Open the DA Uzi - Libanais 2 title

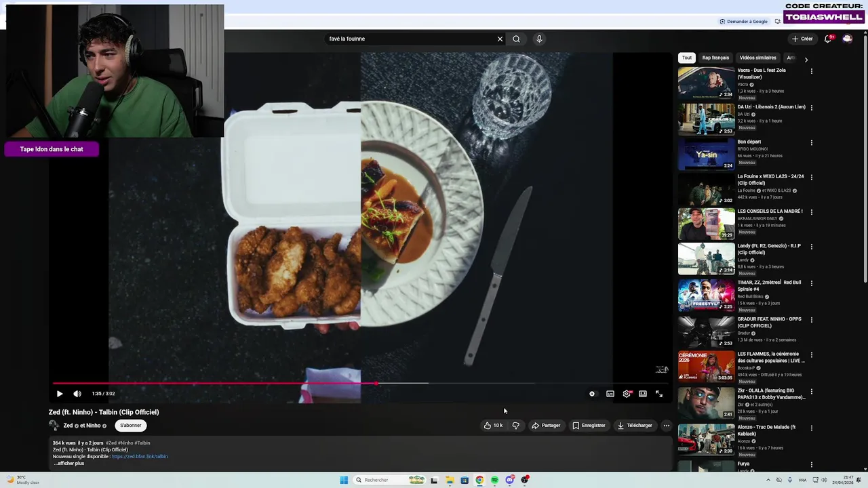tap(771, 107)
